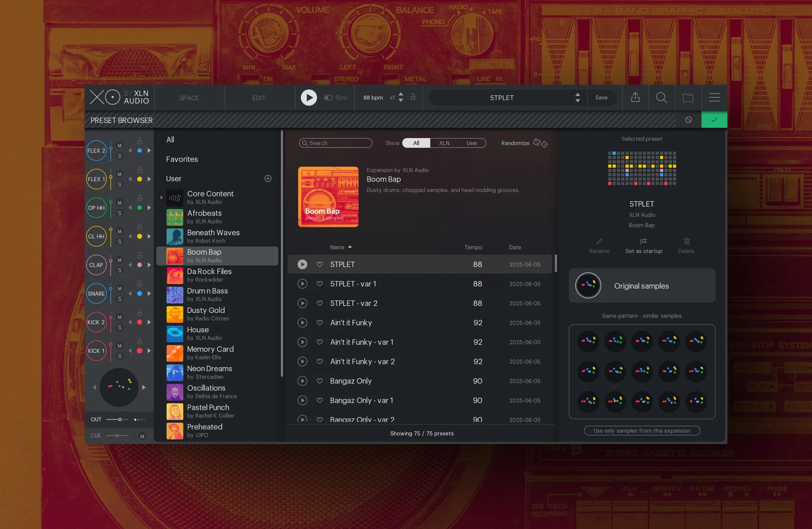The height and width of the screenshot is (529, 812).
Task: Select the All category in sidebar
Action: [170, 140]
